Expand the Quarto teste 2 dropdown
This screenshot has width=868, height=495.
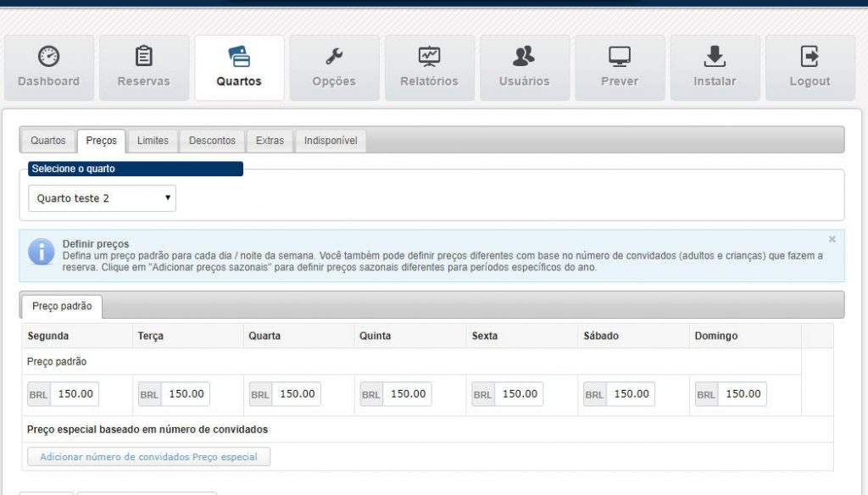102,198
